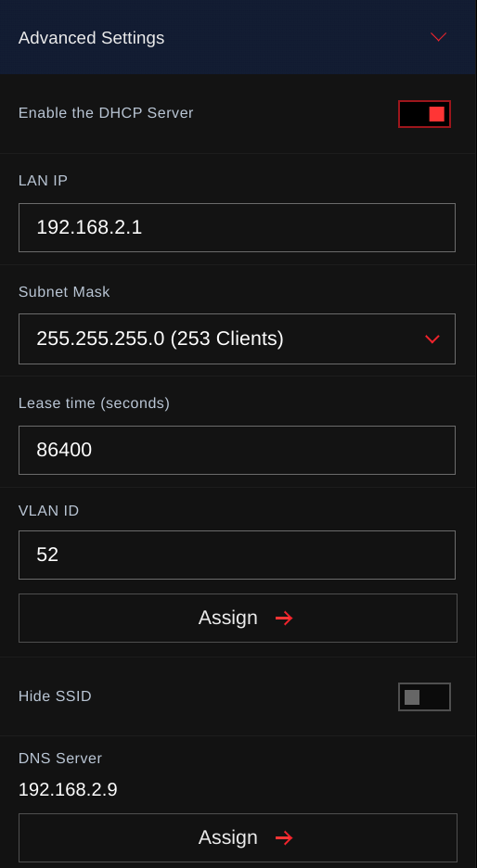
Task: Click the Lease time field showing 86400
Action: [x=238, y=450]
